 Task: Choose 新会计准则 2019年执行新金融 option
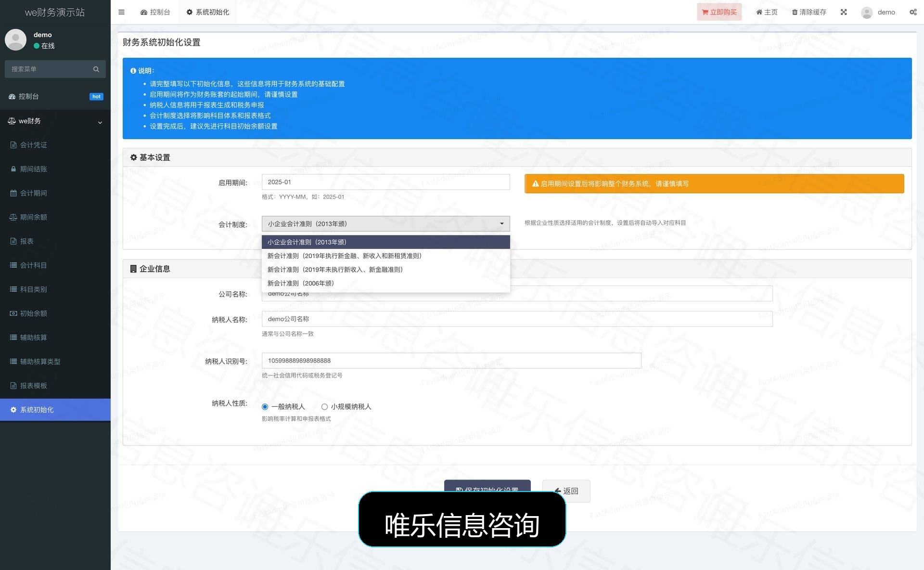point(385,256)
